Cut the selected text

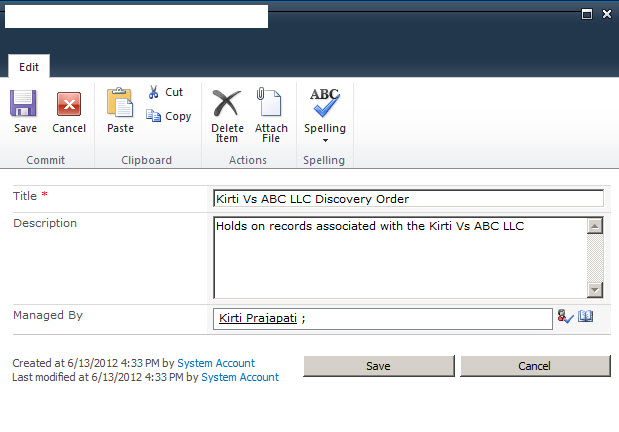[x=165, y=92]
